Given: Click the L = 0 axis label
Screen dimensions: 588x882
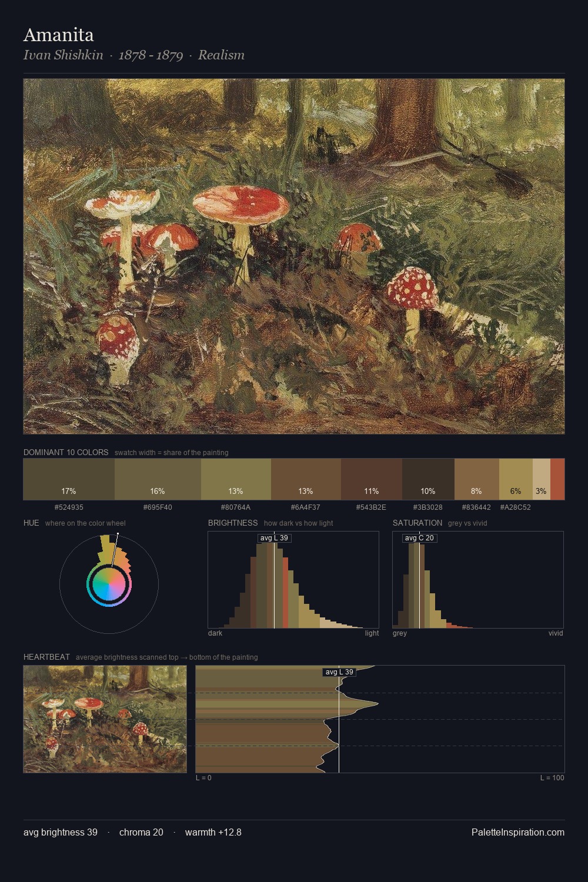Looking at the screenshot, I should click(x=203, y=778).
